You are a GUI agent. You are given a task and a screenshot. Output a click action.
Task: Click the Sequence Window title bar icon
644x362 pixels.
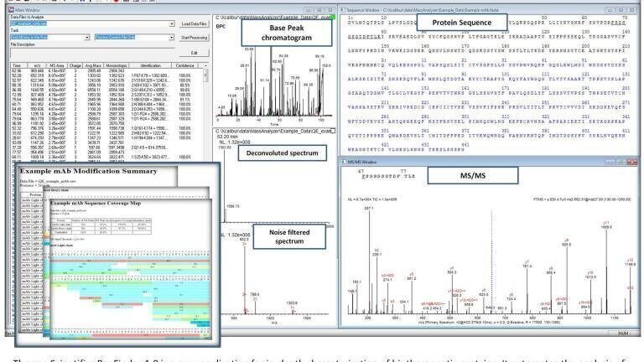(x=342, y=10)
